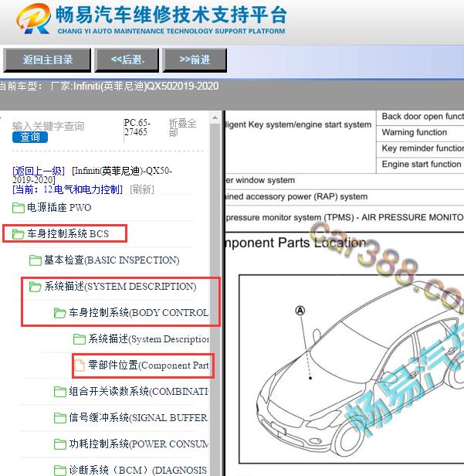Click the Component Parts Location heading

pos(296,243)
